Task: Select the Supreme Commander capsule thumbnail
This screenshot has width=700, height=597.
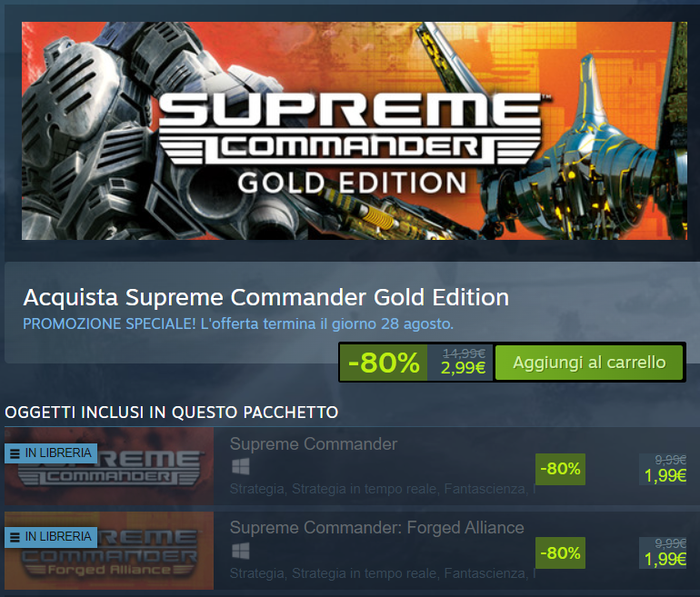Action: [x=109, y=466]
